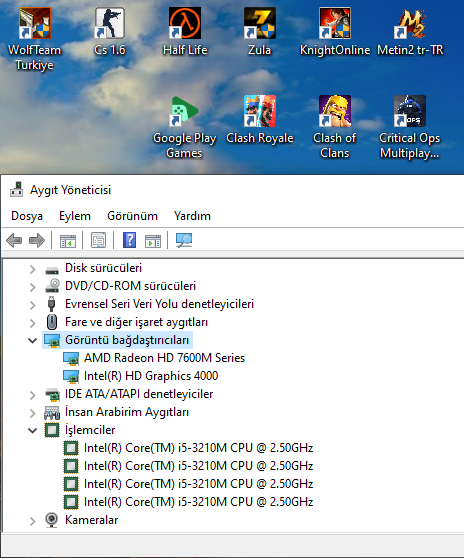Click the İnsan Arabirim Aygıtları keyboard icon
The height and width of the screenshot is (558, 464).
tap(52, 413)
